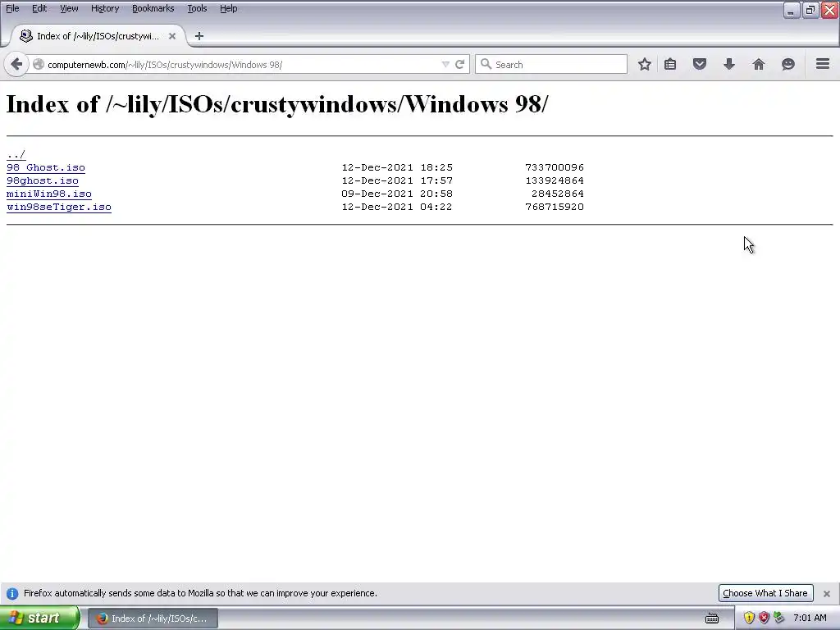Open the View menu

[69, 8]
